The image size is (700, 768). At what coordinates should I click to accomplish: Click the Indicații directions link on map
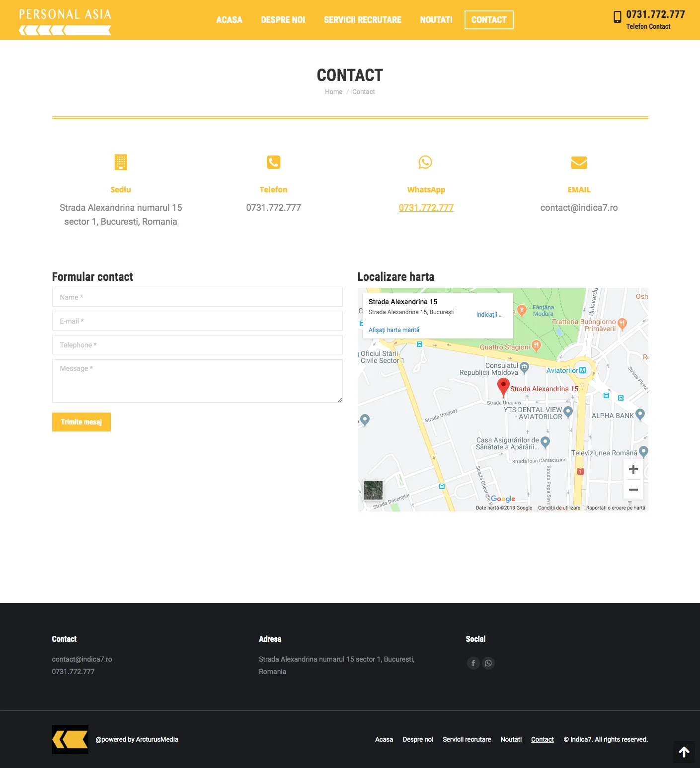[489, 315]
